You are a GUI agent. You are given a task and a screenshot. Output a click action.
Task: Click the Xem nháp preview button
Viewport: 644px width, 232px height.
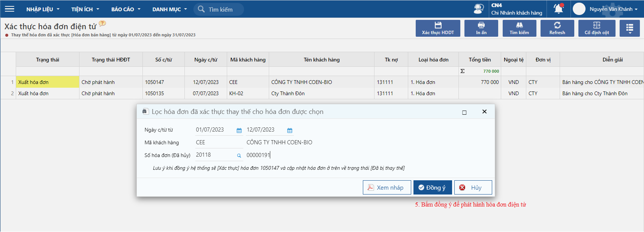tap(386, 187)
